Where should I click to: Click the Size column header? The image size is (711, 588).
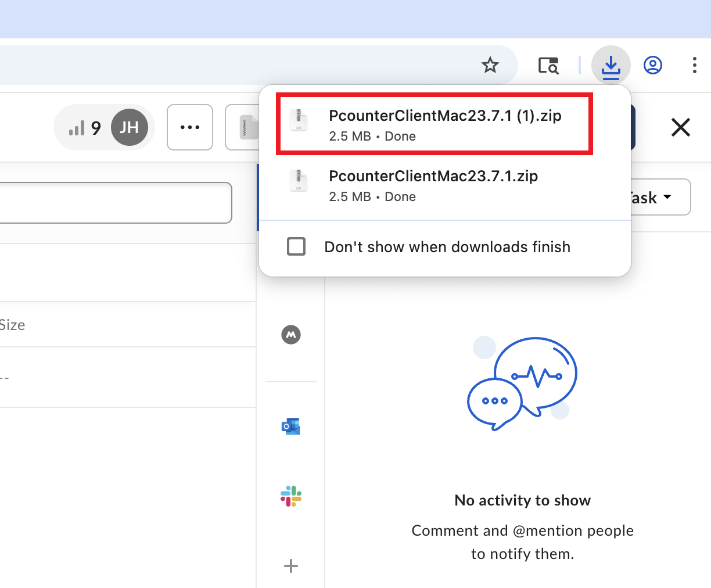point(12,325)
